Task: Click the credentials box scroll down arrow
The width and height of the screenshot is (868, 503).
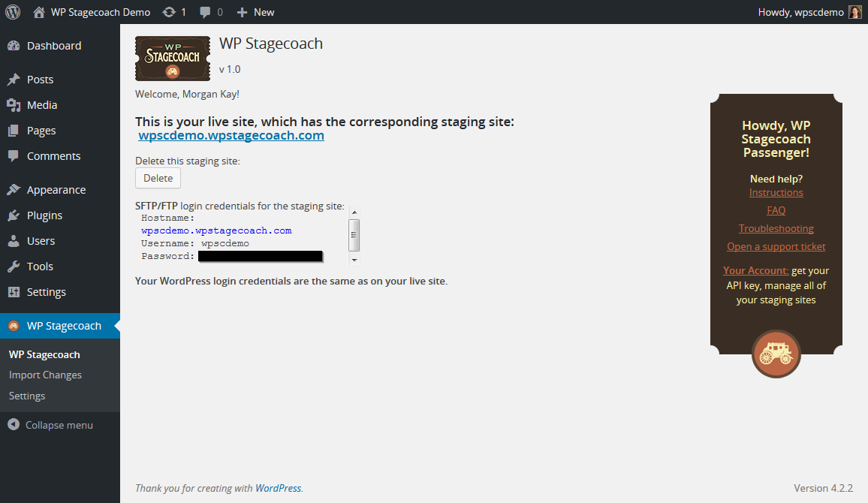Action: pyautogui.click(x=354, y=260)
